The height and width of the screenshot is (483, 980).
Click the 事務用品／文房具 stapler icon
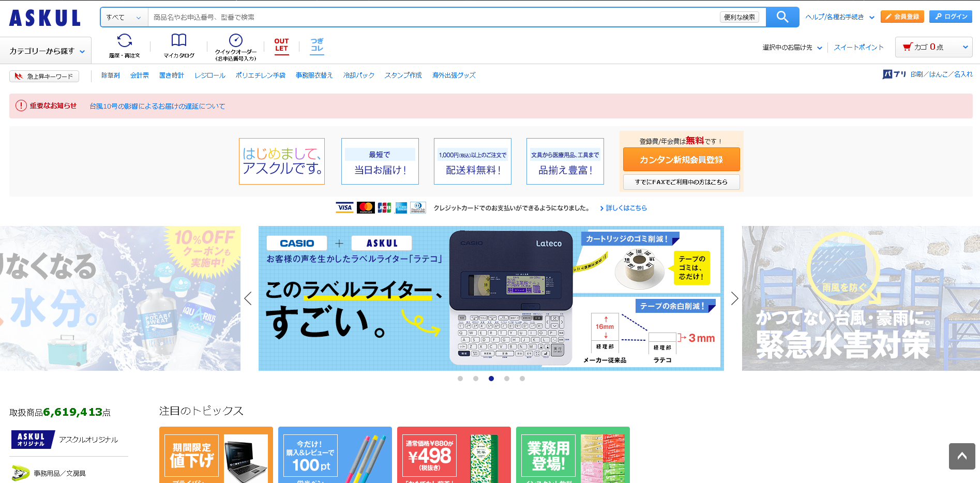point(21,473)
